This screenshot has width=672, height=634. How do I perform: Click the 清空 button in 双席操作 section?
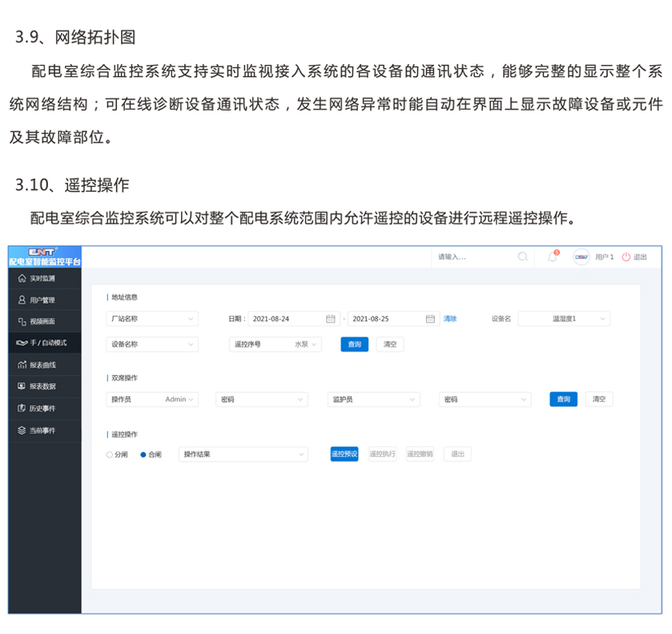pyautogui.click(x=598, y=399)
